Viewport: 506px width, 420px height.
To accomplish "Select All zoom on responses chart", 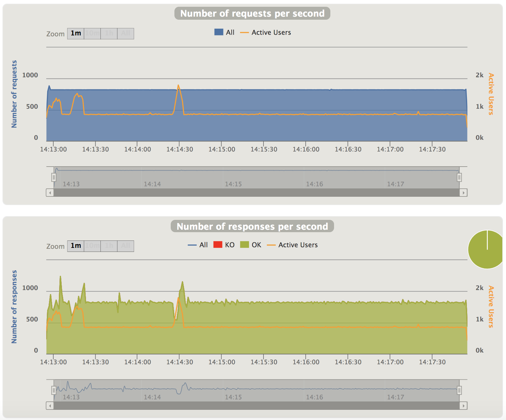I will (x=126, y=246).
